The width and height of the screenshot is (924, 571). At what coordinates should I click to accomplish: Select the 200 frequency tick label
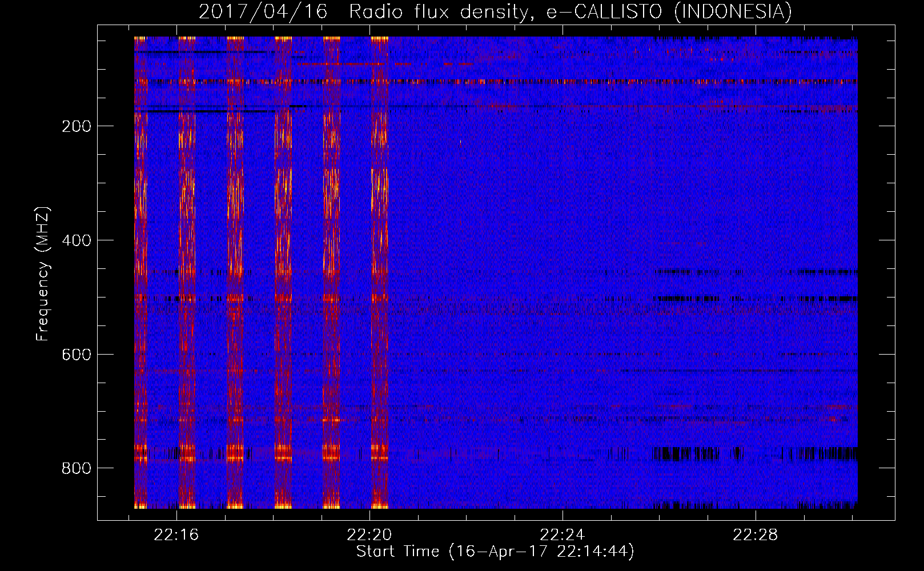click(x=77, y=126)
